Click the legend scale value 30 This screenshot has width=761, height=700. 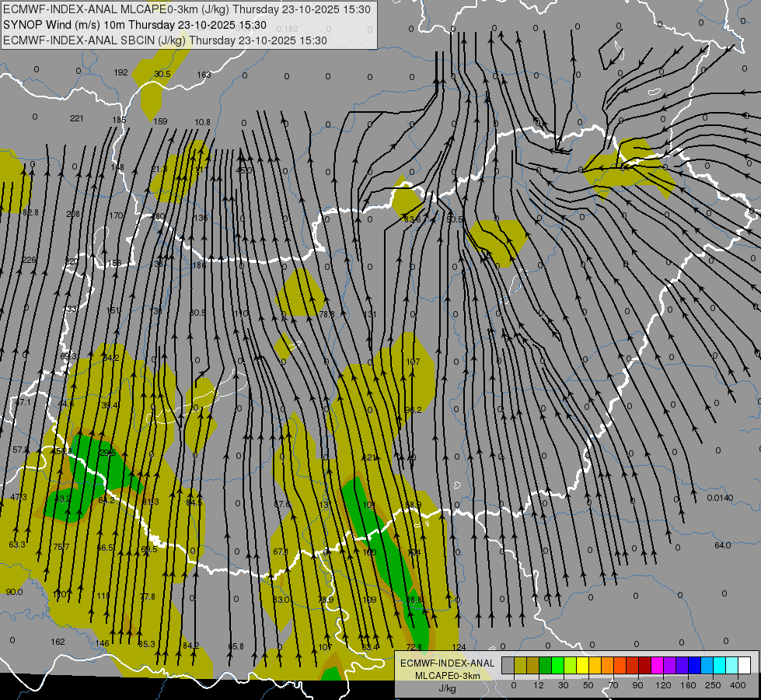coord(563,685)
